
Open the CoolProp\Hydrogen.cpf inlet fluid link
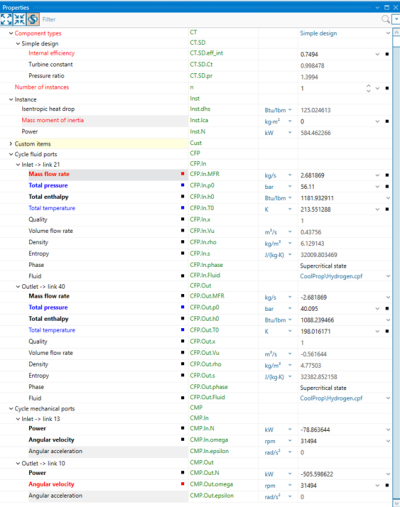[331, 276]
